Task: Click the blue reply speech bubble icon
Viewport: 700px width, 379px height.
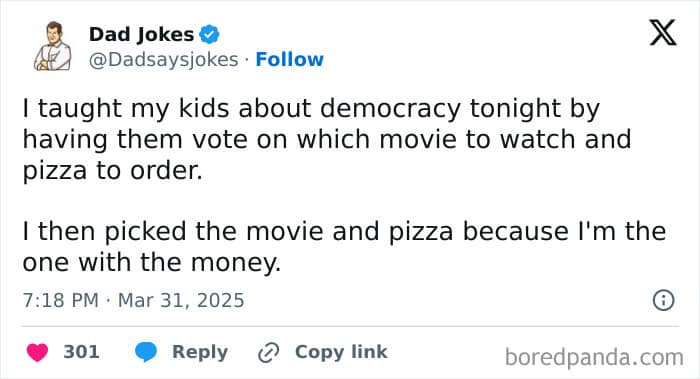Action: coord(146,352)
